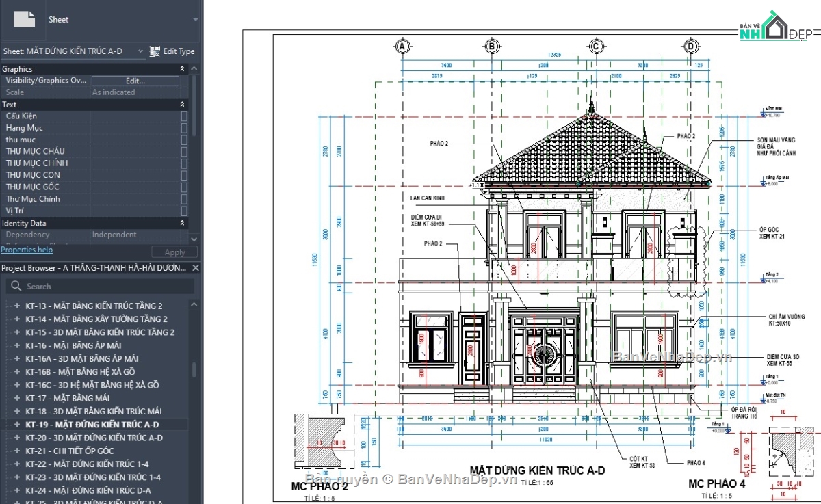
Task: Click the Search field in Project Browser
Action: (100, 287)
